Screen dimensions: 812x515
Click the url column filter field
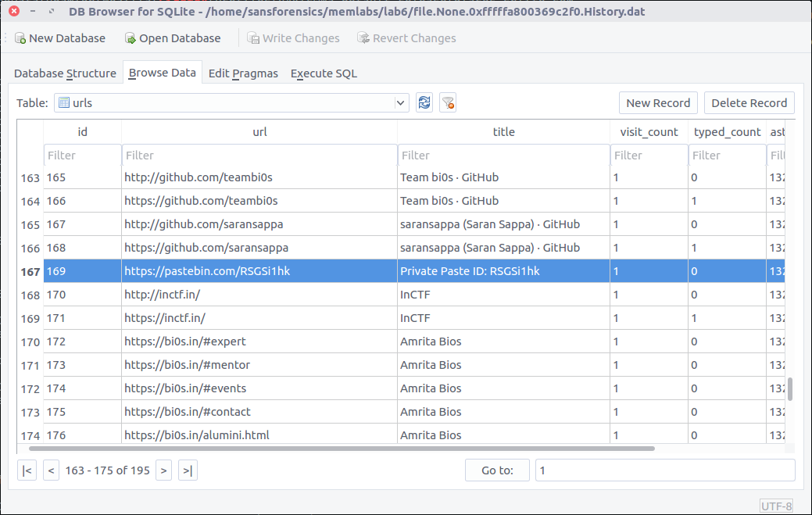259,156
